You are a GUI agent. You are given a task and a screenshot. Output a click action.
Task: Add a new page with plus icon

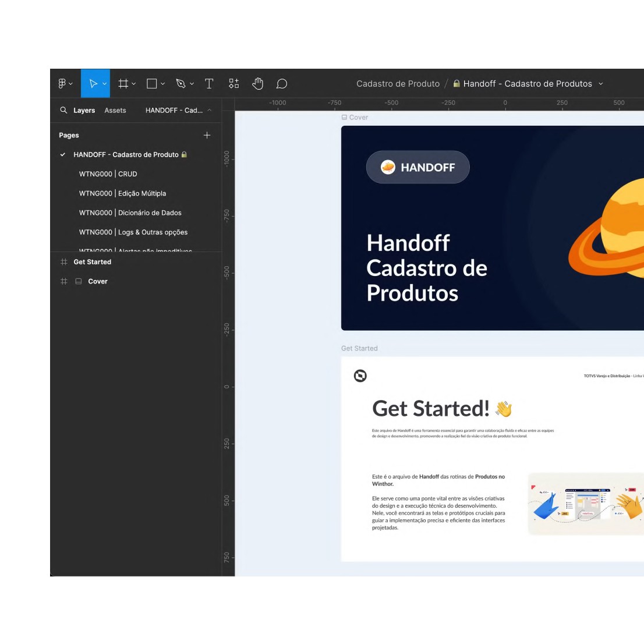click(x=207, y=135)
